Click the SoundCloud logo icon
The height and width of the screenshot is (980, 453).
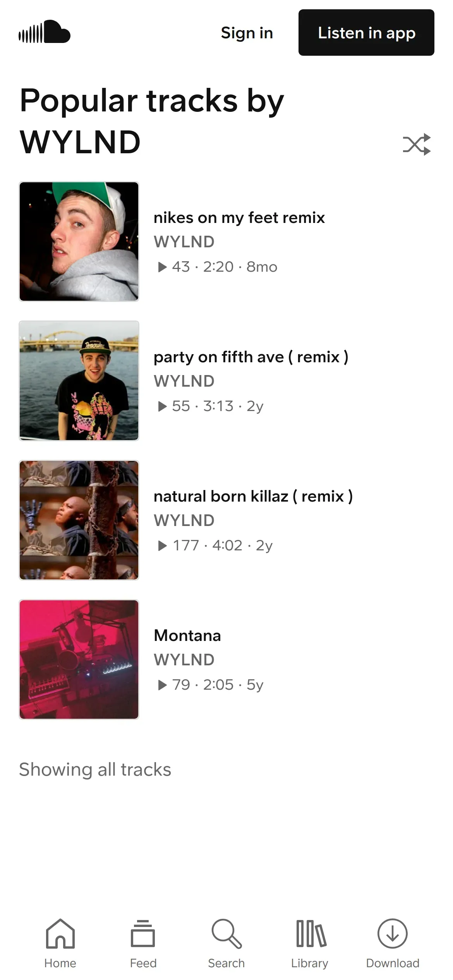pyautogui.click(x=45, y=32)
